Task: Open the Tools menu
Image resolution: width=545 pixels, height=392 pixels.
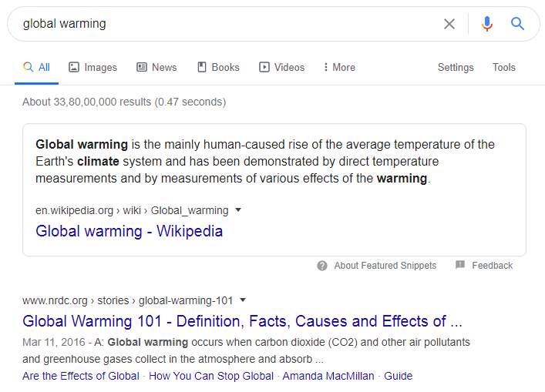Action: point(503,67)
